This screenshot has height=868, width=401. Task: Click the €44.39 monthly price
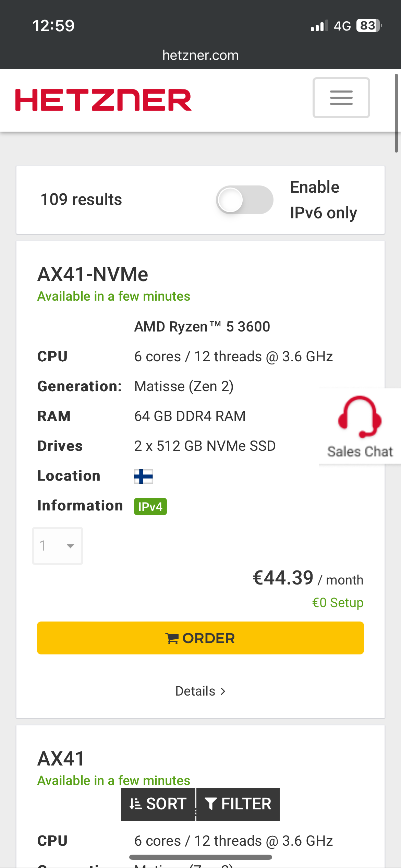[x=283, y=578]
